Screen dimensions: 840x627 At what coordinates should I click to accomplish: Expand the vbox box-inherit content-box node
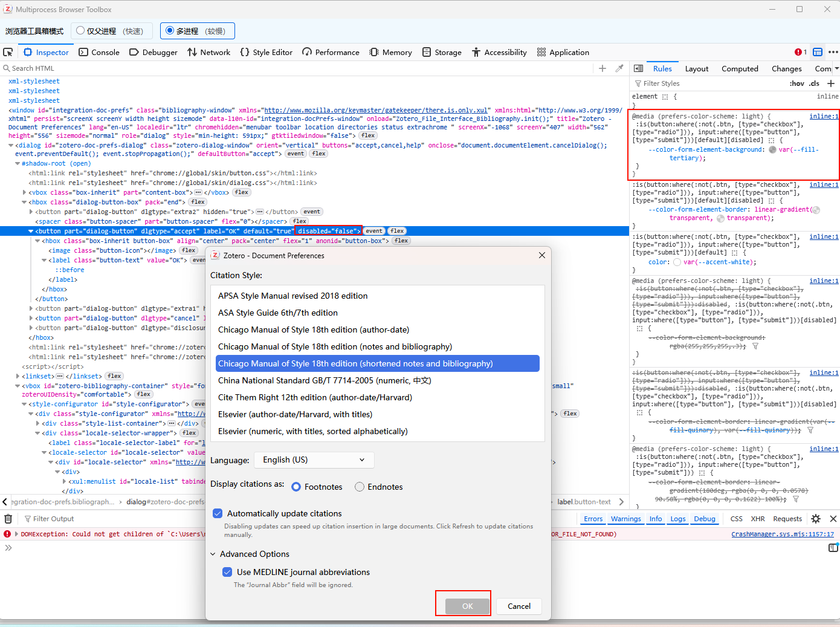25,192
